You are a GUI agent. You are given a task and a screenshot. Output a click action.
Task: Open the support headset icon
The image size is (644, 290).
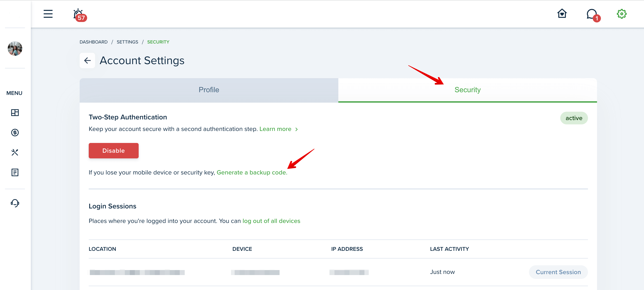pos(15,203)
